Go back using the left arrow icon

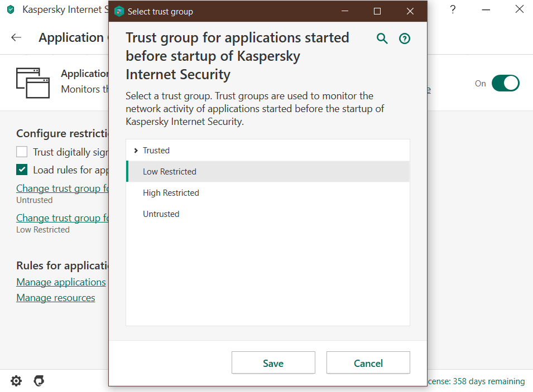tap(16, 37)
